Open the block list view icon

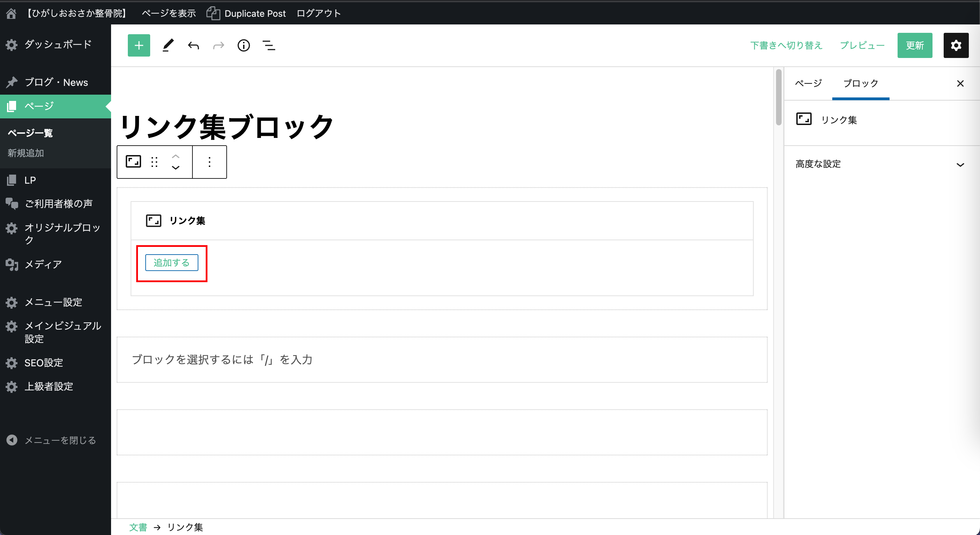pos(269,46)
